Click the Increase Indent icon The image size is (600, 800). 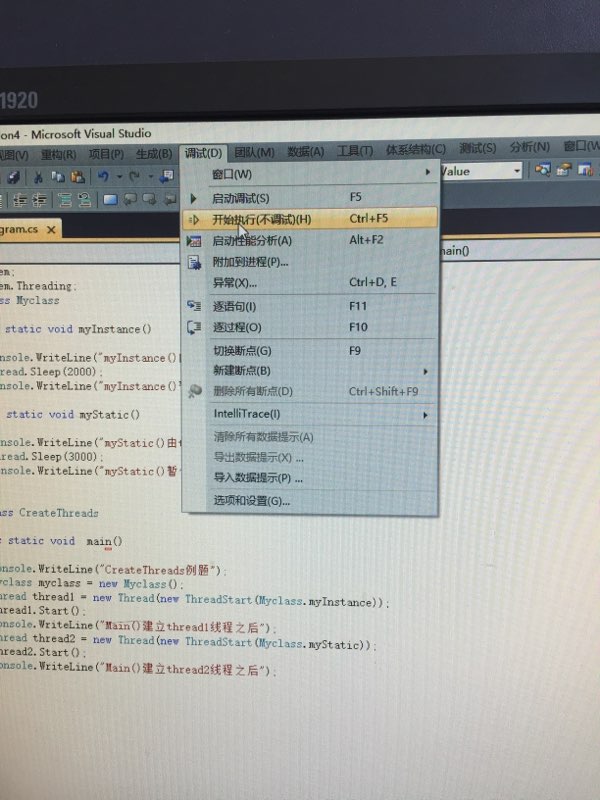click(39, 200)
